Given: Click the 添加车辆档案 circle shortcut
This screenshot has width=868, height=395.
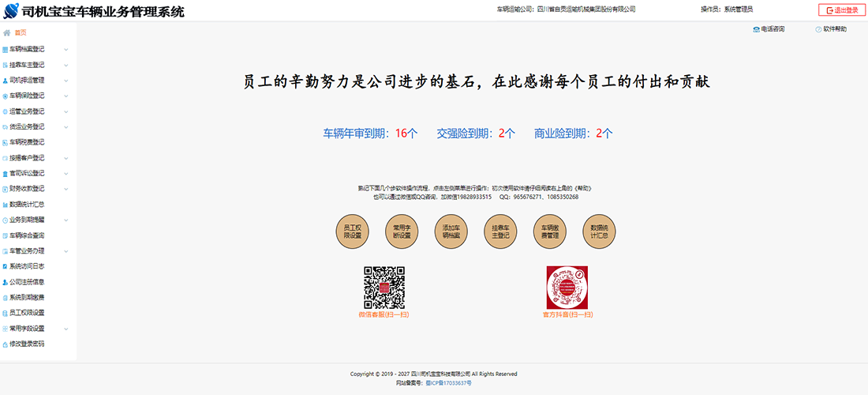Looking at the screenshot, I should click(451, 231).
